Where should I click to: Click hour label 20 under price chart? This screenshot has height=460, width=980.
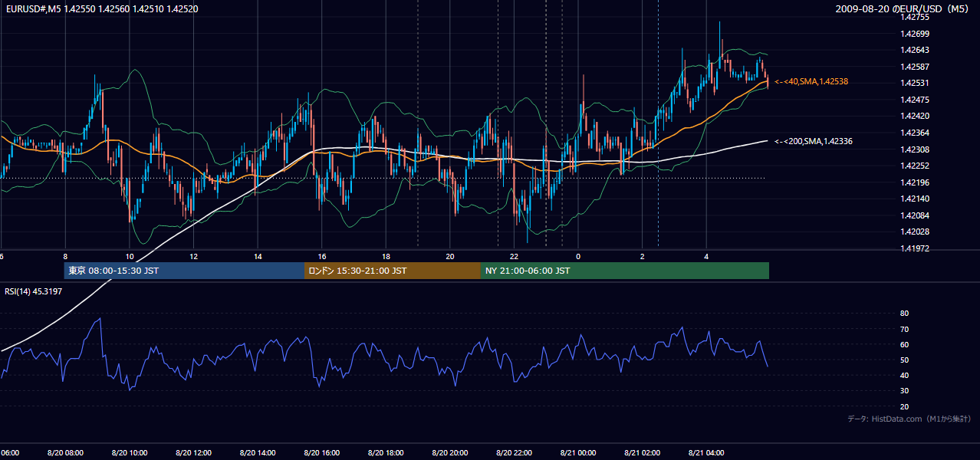point(450,256)
